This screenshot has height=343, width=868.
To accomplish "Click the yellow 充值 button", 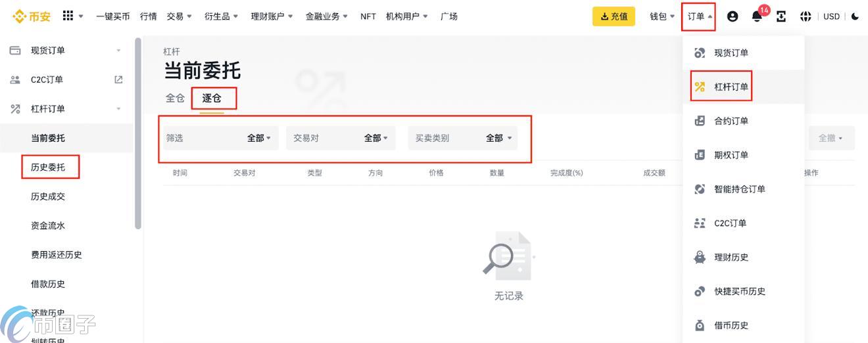I will (614, 16).
